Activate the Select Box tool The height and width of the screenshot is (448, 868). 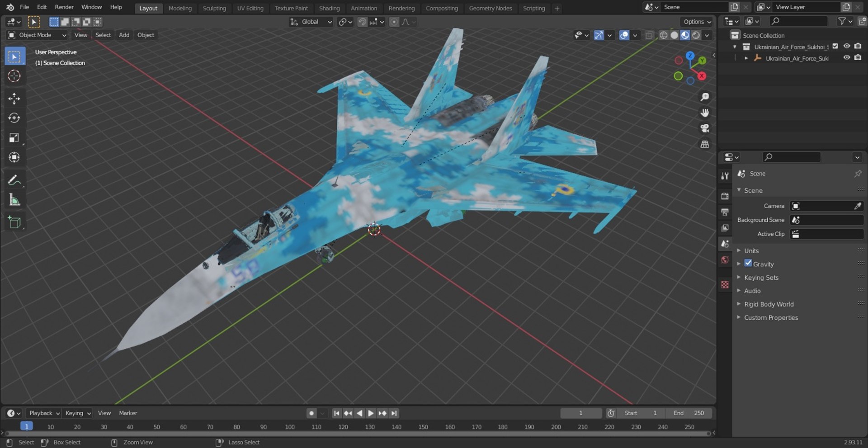pyautogui.click(x=14, y=57)
